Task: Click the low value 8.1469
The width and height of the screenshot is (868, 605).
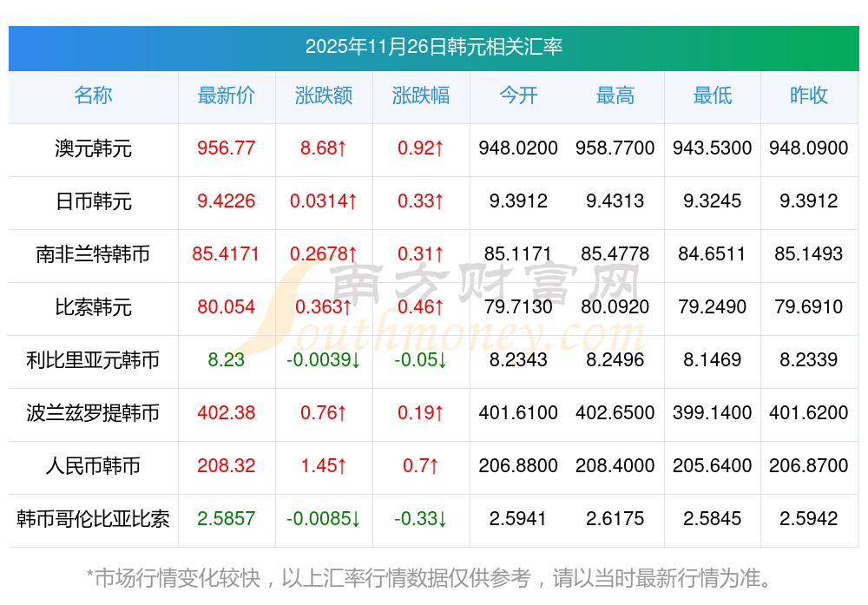Action: tap(713, 360)
